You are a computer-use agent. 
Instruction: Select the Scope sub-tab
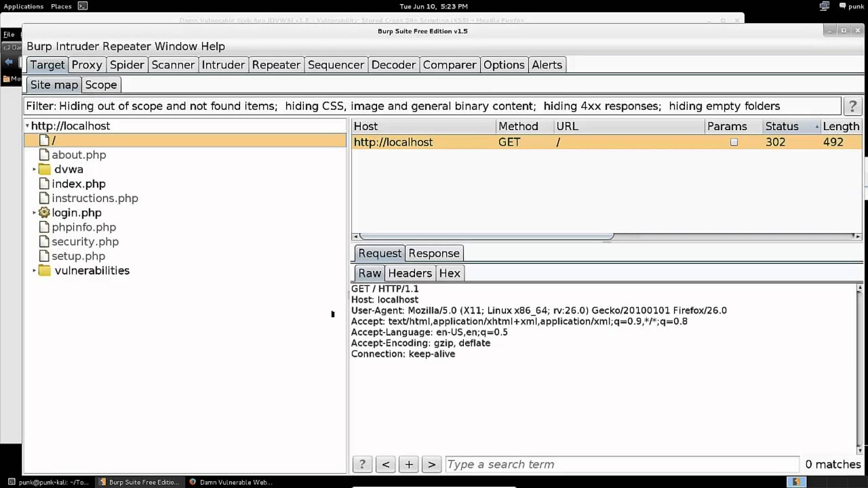tap(101, 85)
